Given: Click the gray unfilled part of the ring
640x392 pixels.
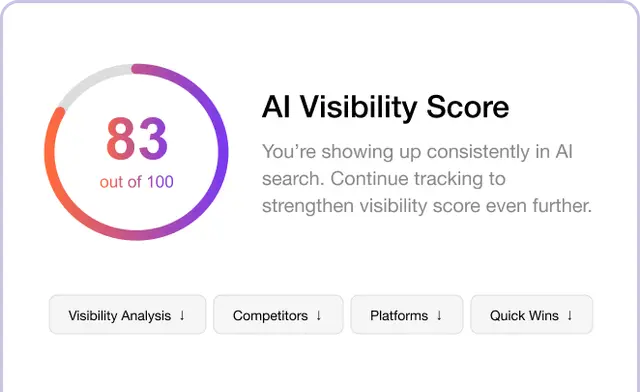Looking at the screenshot, I should coord(90,83).
